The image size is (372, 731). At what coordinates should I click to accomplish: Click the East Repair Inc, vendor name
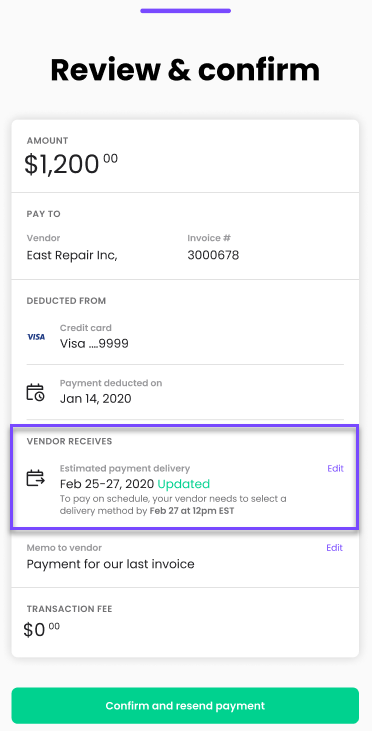point(72,255)
